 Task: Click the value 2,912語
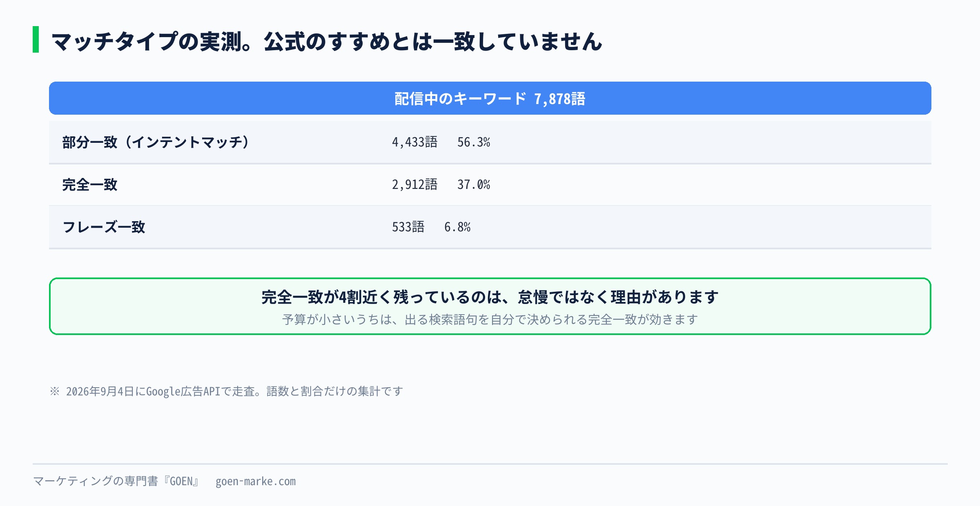[414, 185]
